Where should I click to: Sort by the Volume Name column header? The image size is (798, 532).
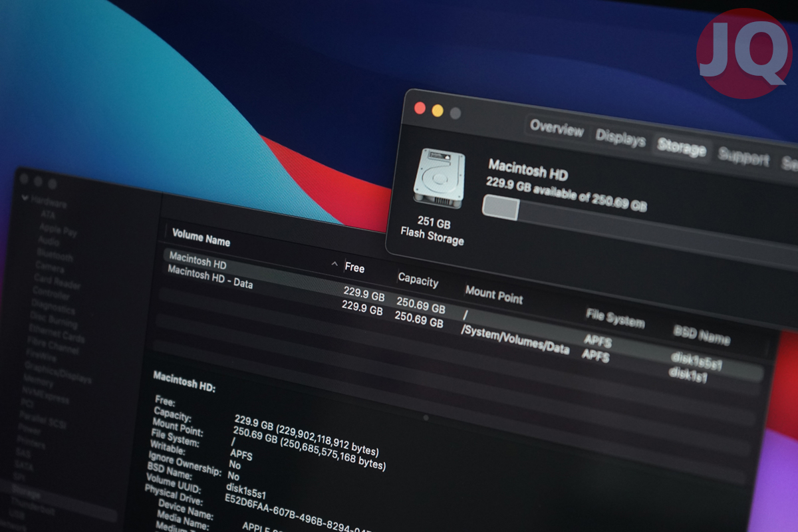(201, 237)
